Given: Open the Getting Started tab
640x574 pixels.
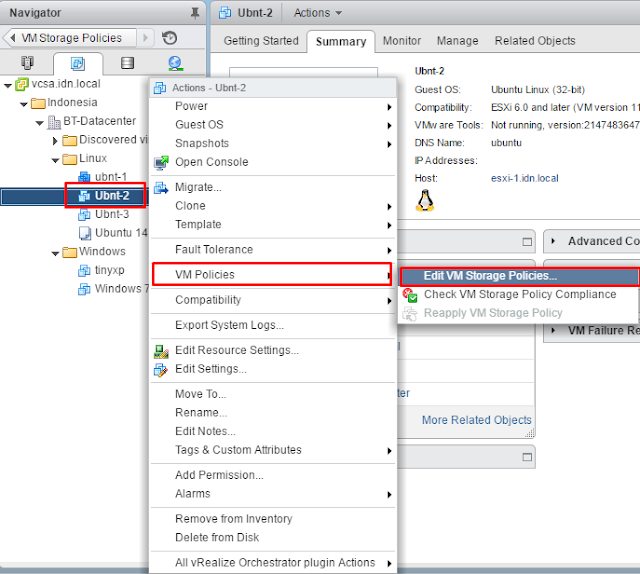Looking at the screenshot, I should [261, 41].
